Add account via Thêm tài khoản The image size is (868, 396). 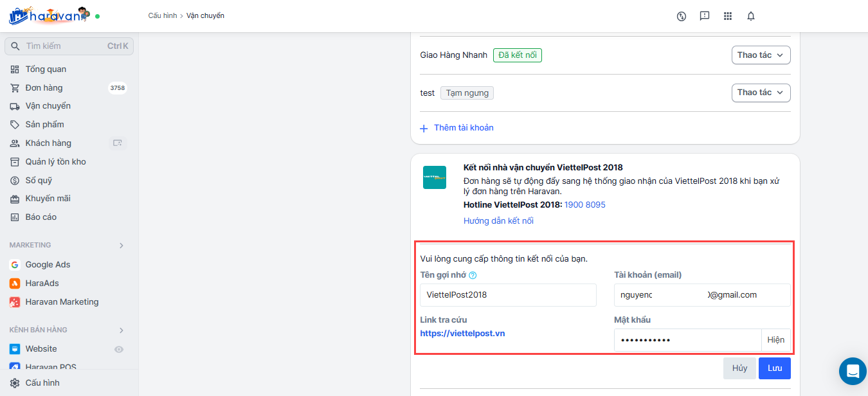(x=457, y=128)
